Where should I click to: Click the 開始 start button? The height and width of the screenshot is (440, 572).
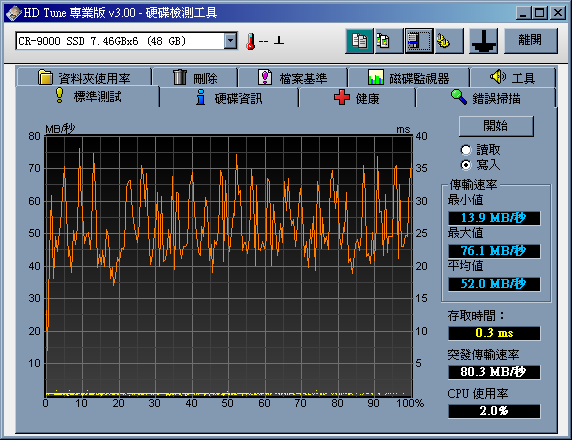[x=496, y=126]
